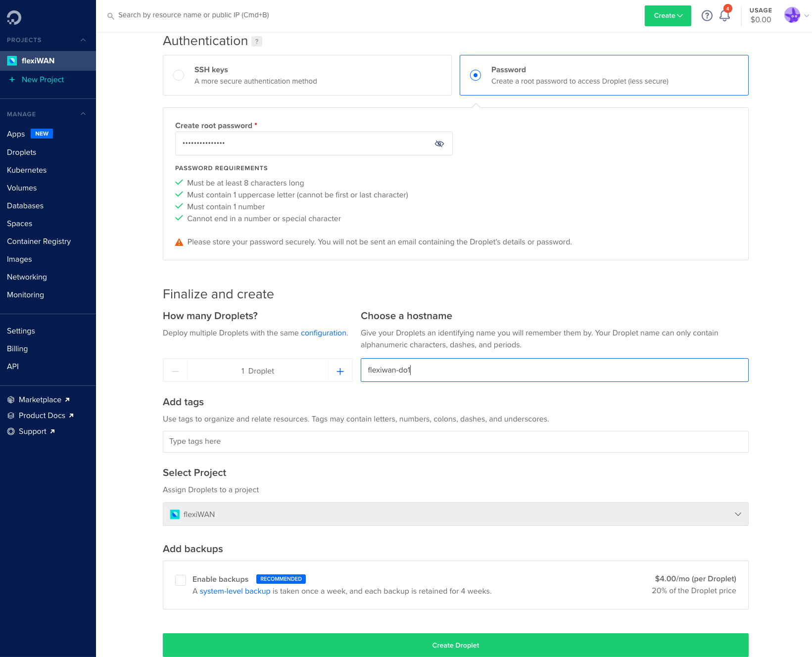
Task: Open the Create dropdown button
Action: coord(668,16)
